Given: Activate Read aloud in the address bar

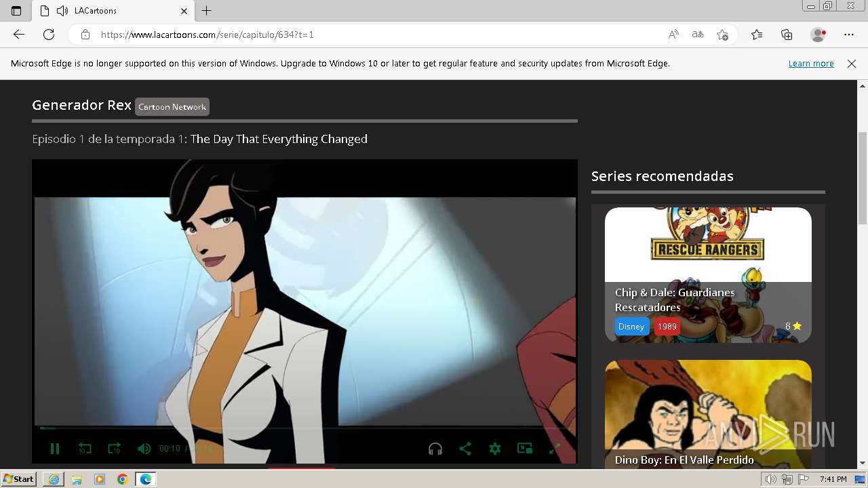Looking at the screenshot, I should 673,35.
